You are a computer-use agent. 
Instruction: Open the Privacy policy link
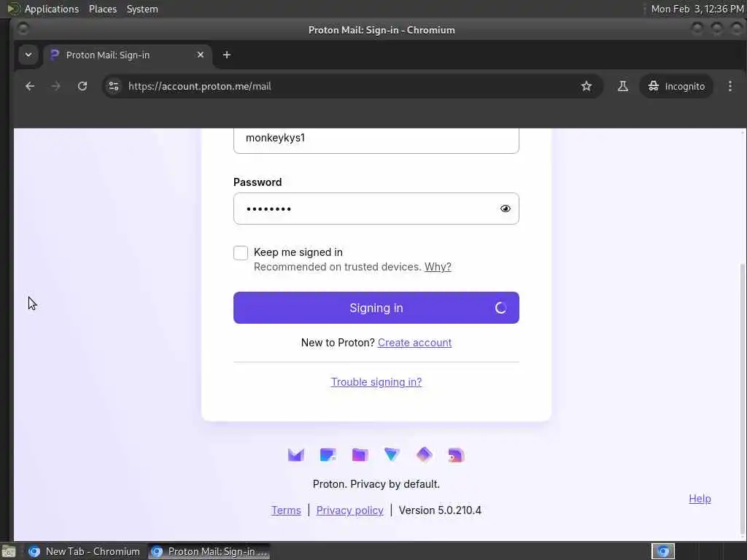[x=349, y=510]
